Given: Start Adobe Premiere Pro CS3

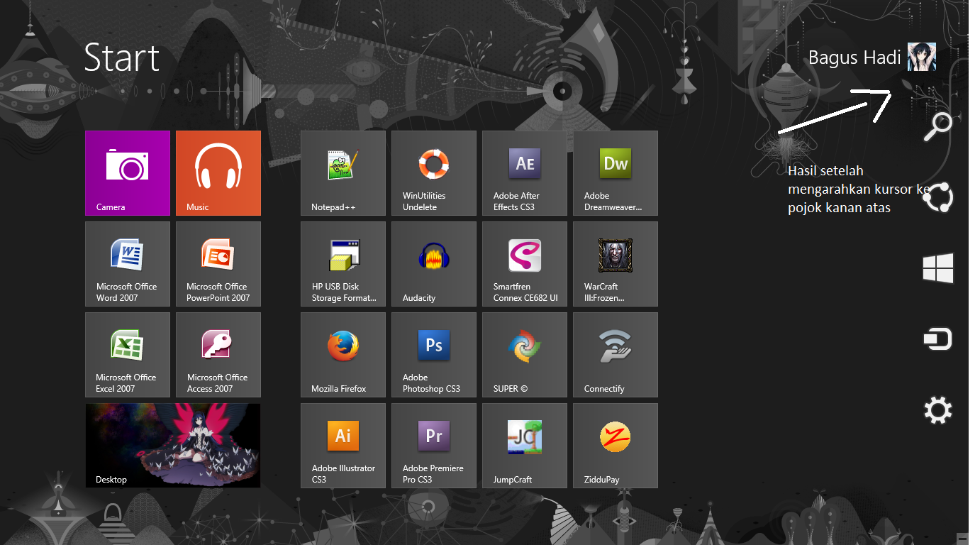Looking at the screenshot, I should pos(433,446).
